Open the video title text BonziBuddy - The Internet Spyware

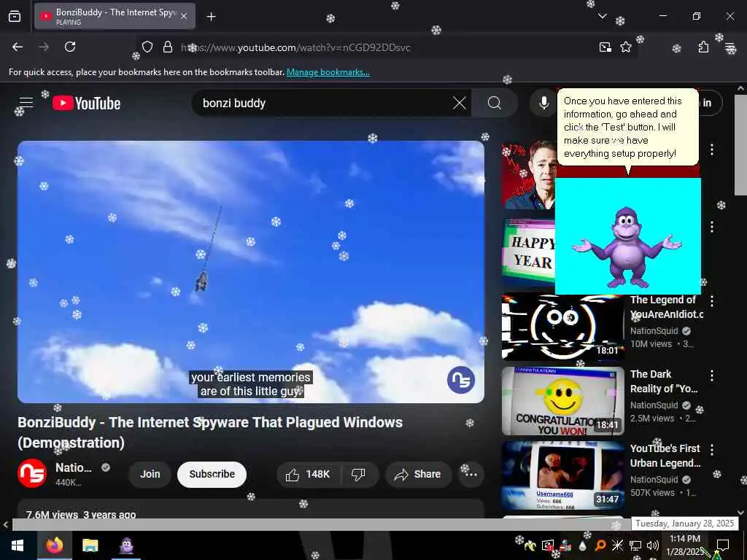pos(210,432)
